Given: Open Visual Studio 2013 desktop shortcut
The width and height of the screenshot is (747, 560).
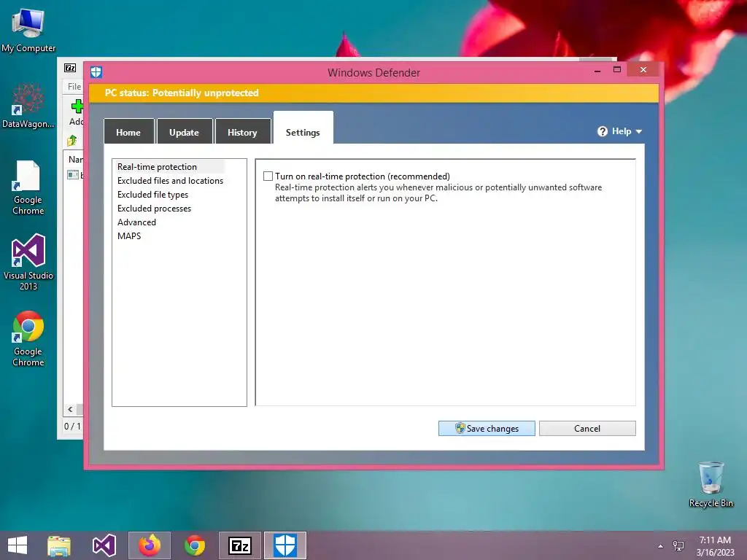Looking at the screenshot, I should (28, 262).
